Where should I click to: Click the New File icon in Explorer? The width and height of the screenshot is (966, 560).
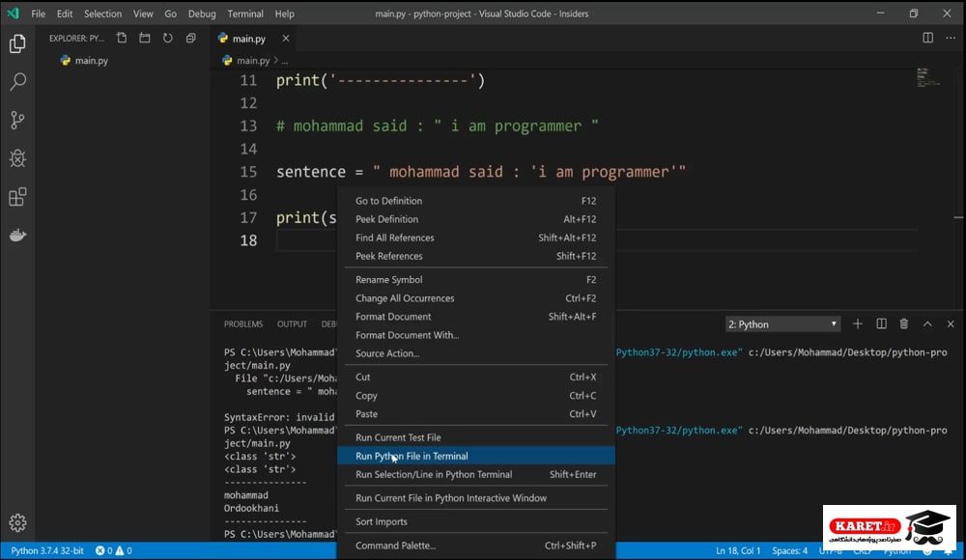point(122,39)
